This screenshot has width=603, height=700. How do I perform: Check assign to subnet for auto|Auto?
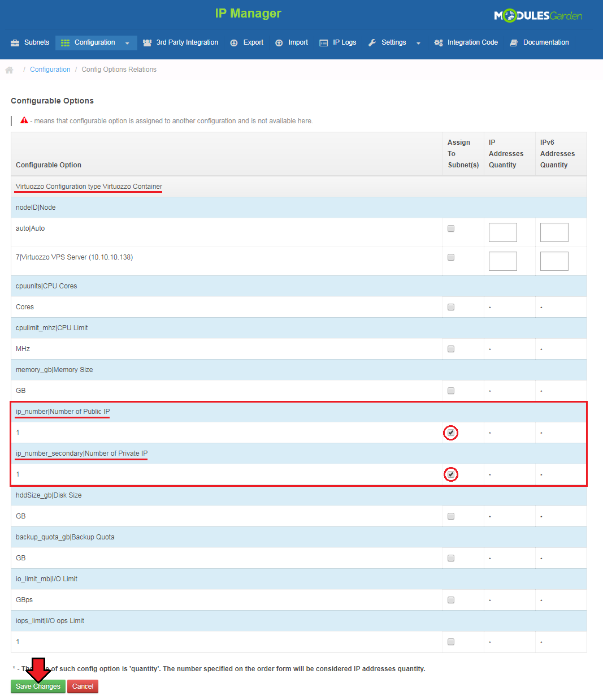[451, 228]
